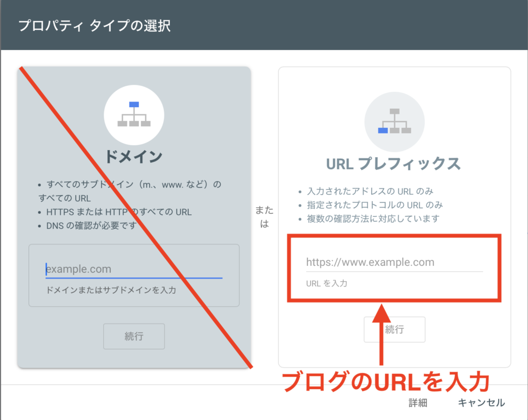The height and width of the screenshot is (420, 528).
Task: Click the または separator text between cards
Action: pyautogui.click(x=264, y=217)
